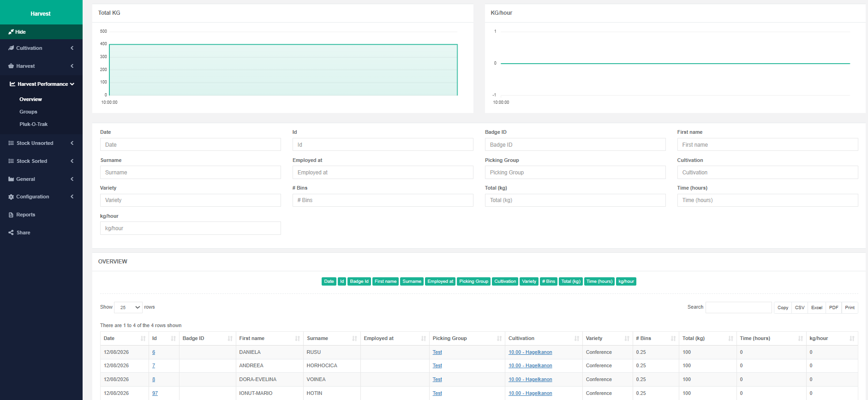This screenshot has height=400, width=868.
Task: Click into the table Search box
Action: [x=738, y=307]
